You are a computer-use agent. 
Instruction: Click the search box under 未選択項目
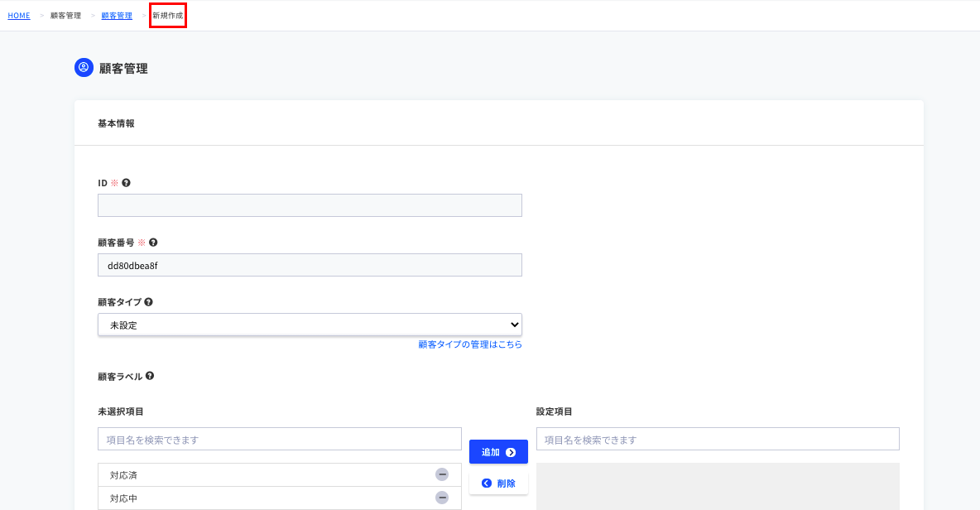click(x=280, y=440)
